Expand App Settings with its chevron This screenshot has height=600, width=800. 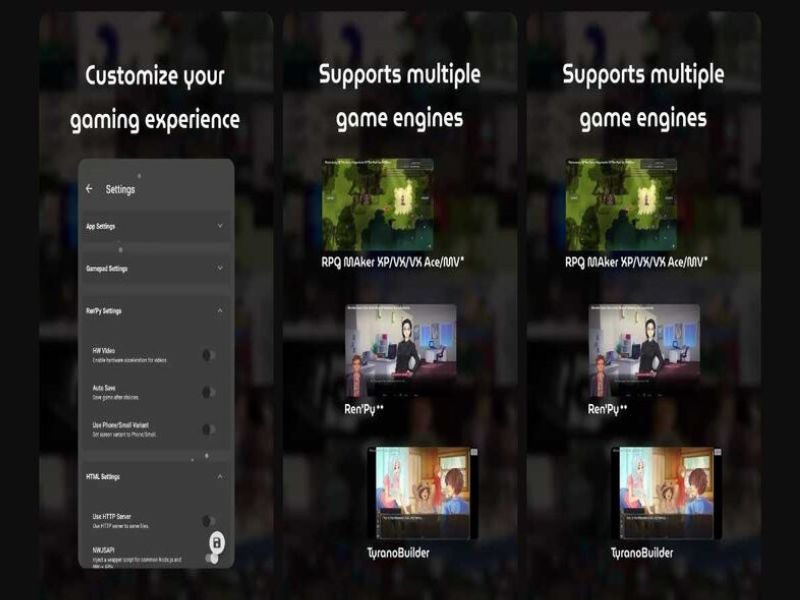click(220, 226)
